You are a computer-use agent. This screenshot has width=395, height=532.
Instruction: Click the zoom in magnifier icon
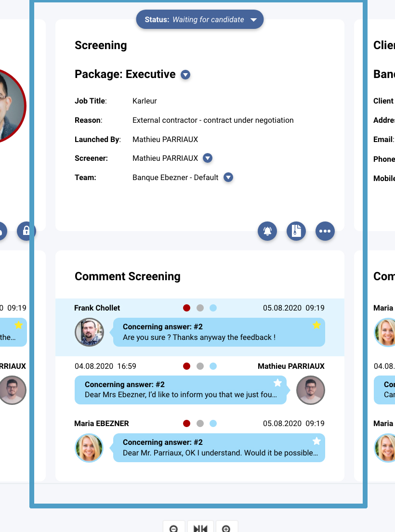click(226, 529)
